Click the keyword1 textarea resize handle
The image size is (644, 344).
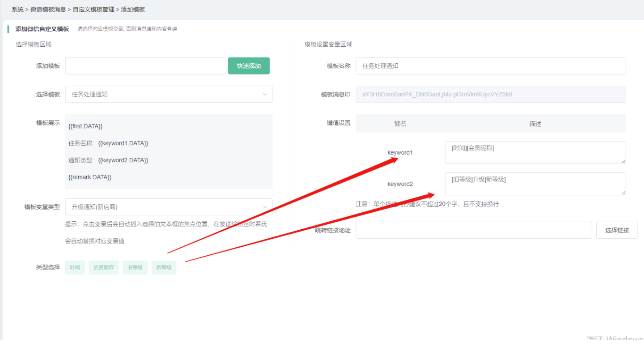(623, 161)
